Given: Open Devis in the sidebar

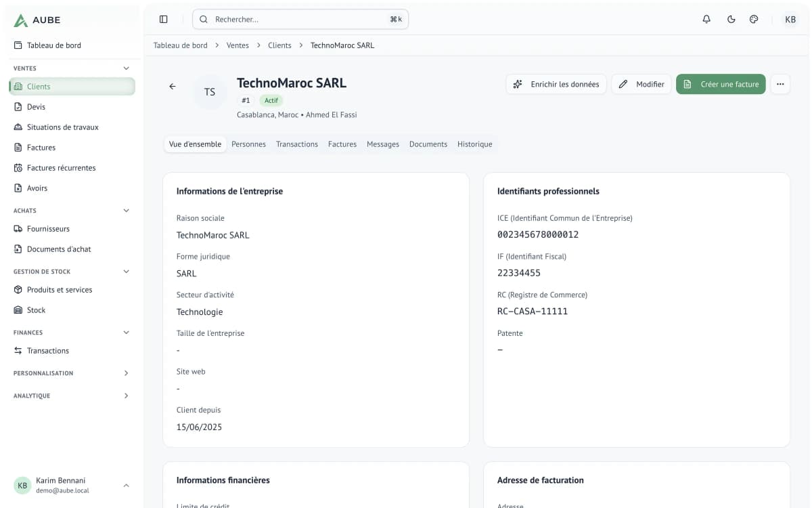Looking at the screenshot, I should tap(72, 106).
